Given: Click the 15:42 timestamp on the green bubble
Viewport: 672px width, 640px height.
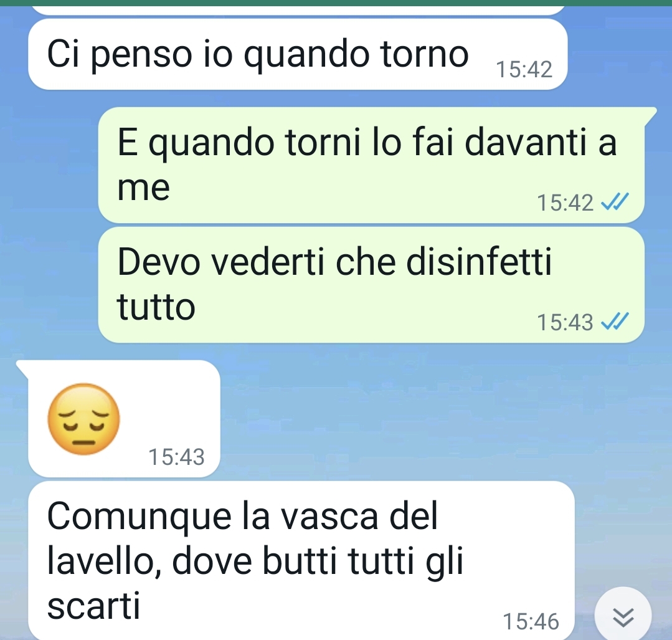Looking at the screenshot, I should tap(565, 203).
